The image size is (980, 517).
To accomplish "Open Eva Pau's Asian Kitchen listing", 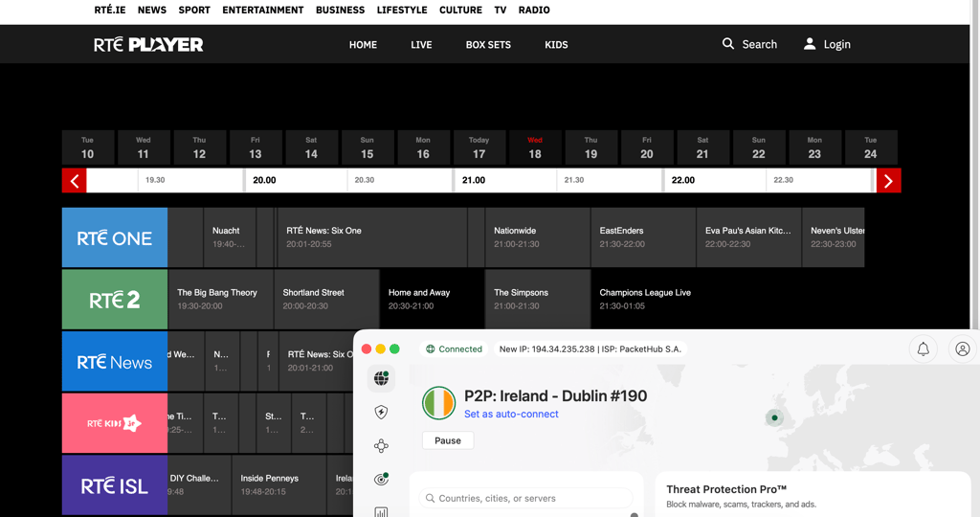I will tap(749, 237).
